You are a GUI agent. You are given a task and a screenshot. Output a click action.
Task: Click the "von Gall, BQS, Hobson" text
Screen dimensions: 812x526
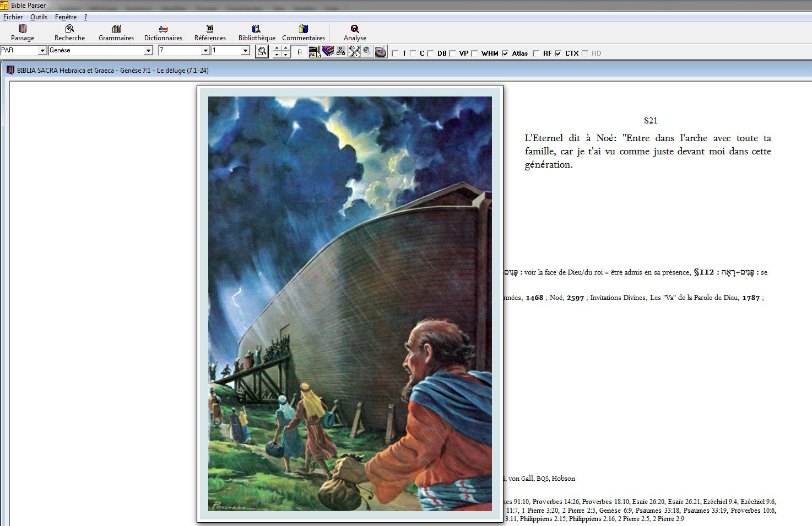click(x=542, y=479)
